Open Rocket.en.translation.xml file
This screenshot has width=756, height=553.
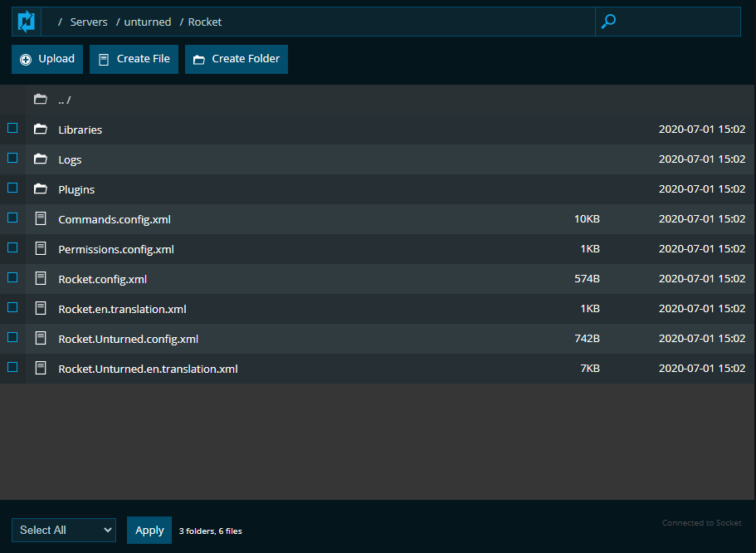point(122,309)
